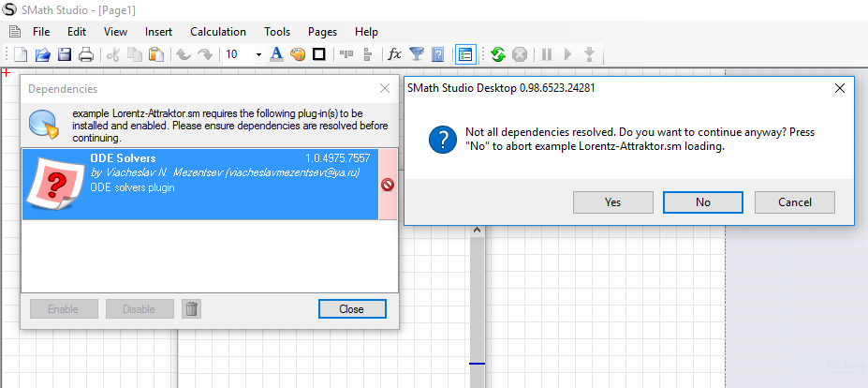Open the background color palette icon
Viewport: 868px width, 388px height.
tap(298, 54)
